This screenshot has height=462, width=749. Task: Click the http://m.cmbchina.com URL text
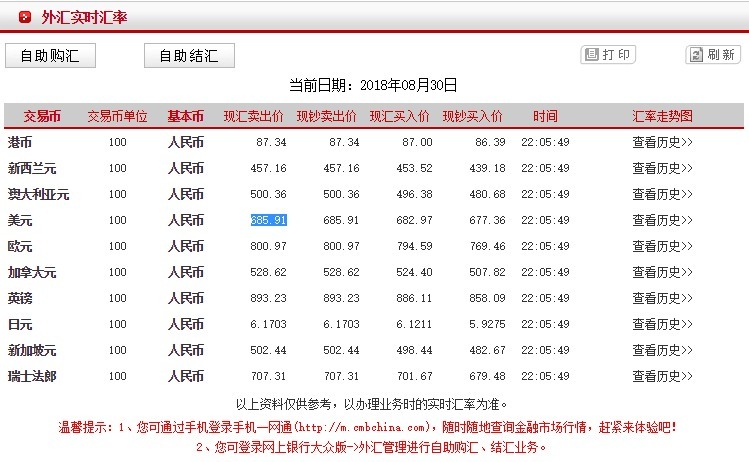(x=362, y=427)
